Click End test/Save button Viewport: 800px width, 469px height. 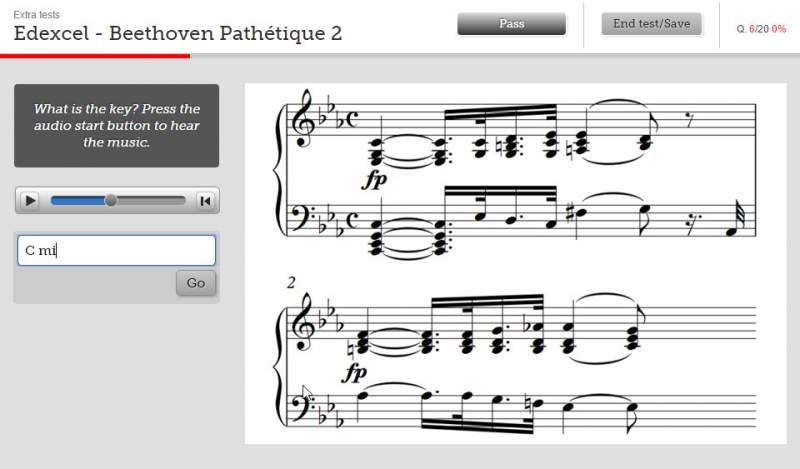652,24
